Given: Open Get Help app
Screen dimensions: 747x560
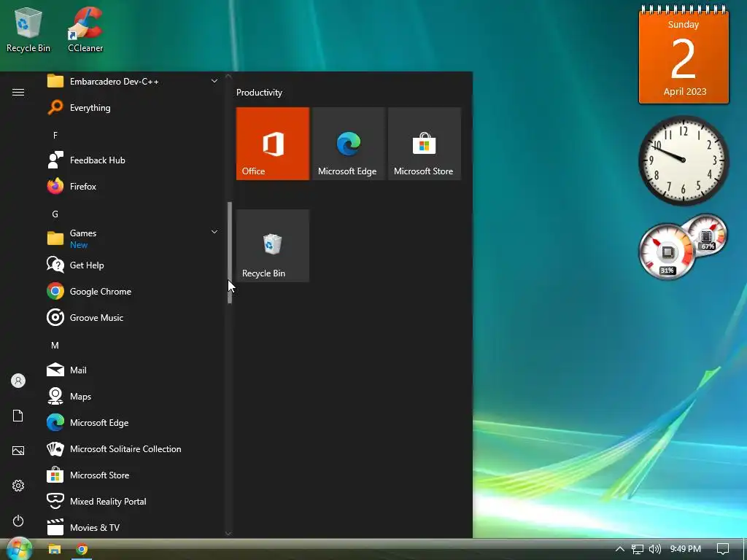Looking at the screenshot, I should 133,265.
